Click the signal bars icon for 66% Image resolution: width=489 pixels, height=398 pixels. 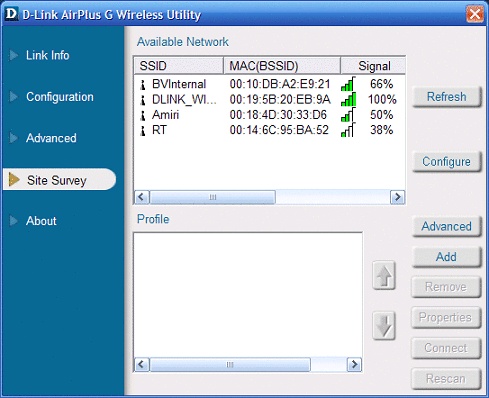click(348, 84)
